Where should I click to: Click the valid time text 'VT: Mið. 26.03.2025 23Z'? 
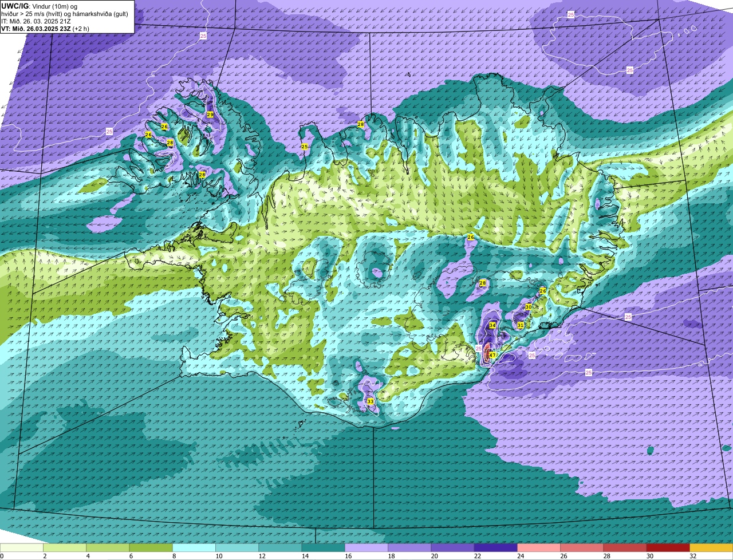click(36, 28)
